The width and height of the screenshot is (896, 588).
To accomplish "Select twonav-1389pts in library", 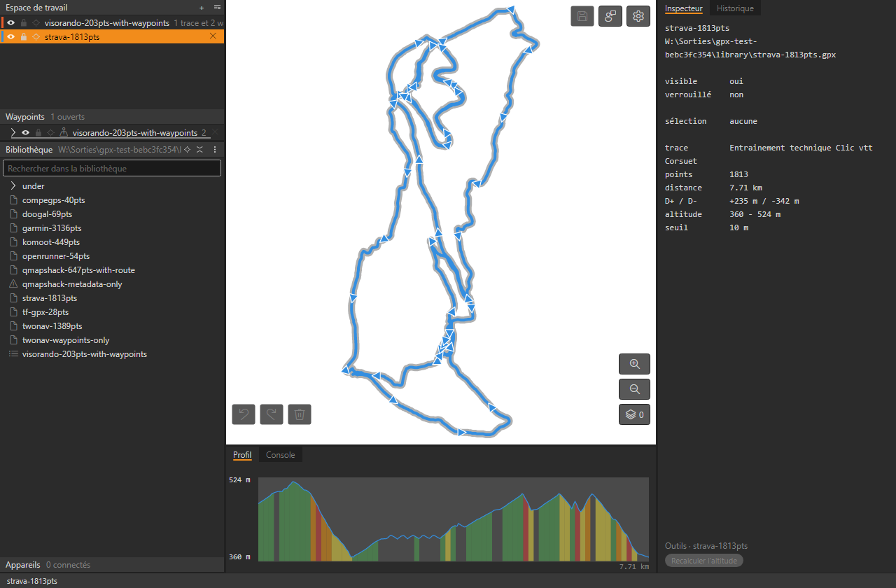I will [x=52, y=326].
